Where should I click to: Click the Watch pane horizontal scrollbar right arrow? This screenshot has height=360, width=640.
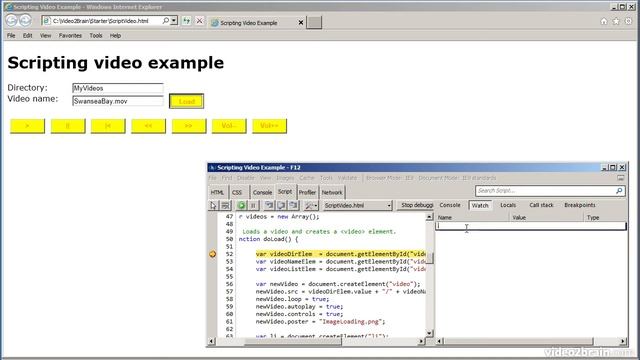tap(623, 341)
